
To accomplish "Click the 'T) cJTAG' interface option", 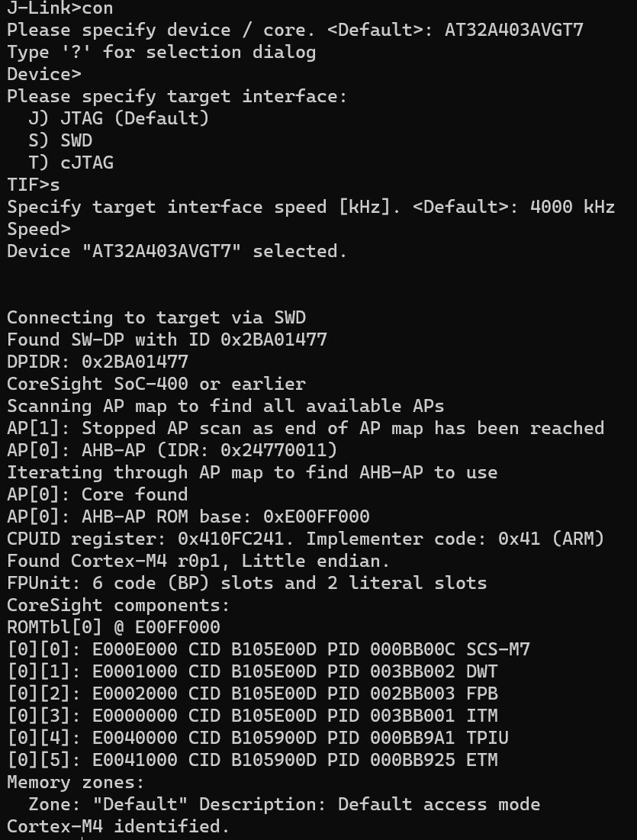I will pyautogui.click(x=71, y=163).
